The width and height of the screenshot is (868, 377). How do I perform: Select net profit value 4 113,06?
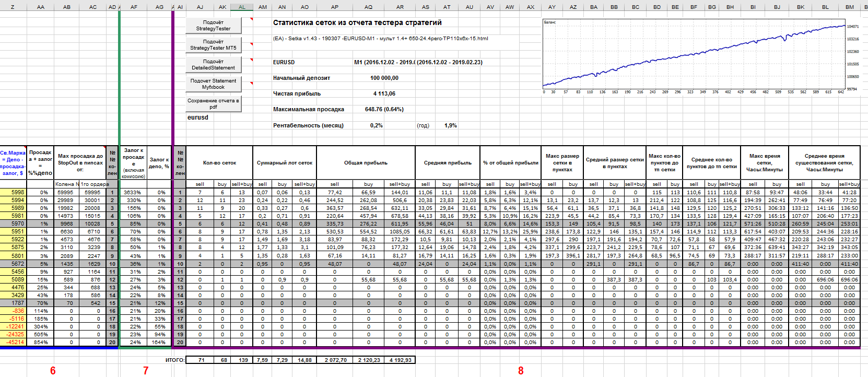[384, 93]
